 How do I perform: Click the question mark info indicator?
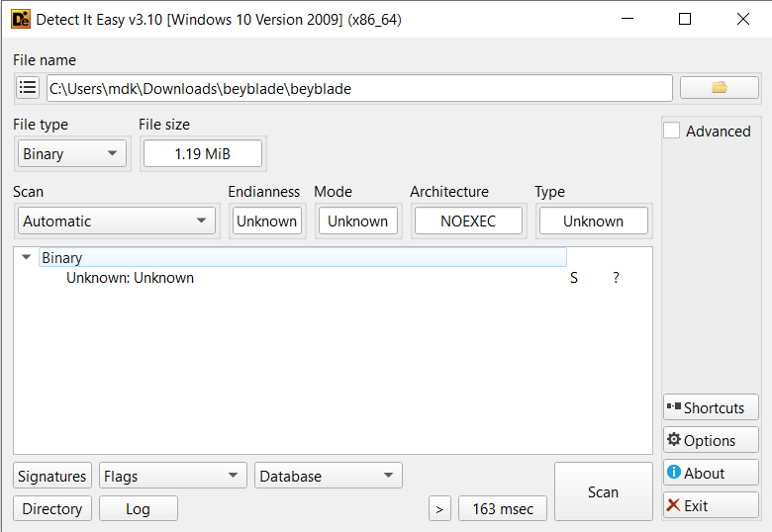[x=616, y=278]
